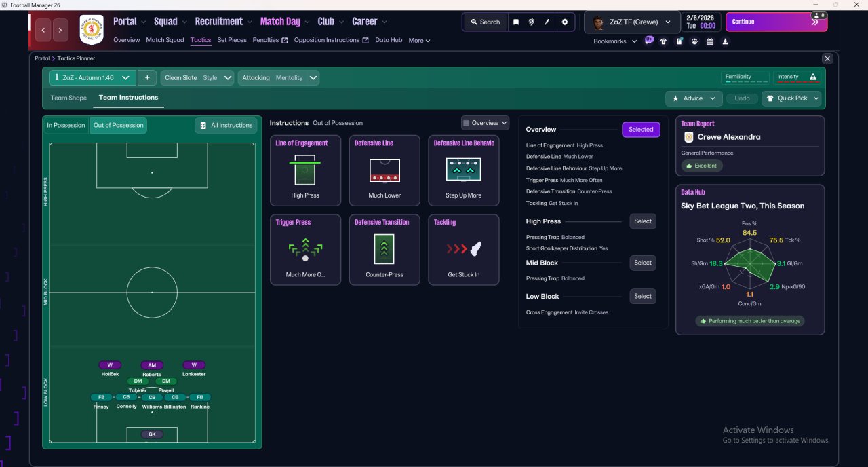Click the Defensive Line pitch graphic

[384, 170]
